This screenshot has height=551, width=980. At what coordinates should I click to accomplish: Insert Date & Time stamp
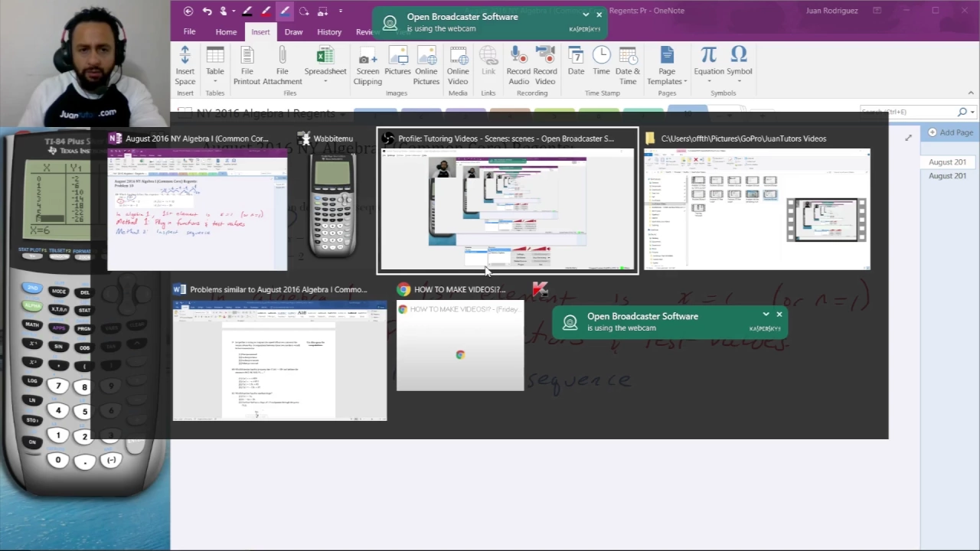coord(628,66)
